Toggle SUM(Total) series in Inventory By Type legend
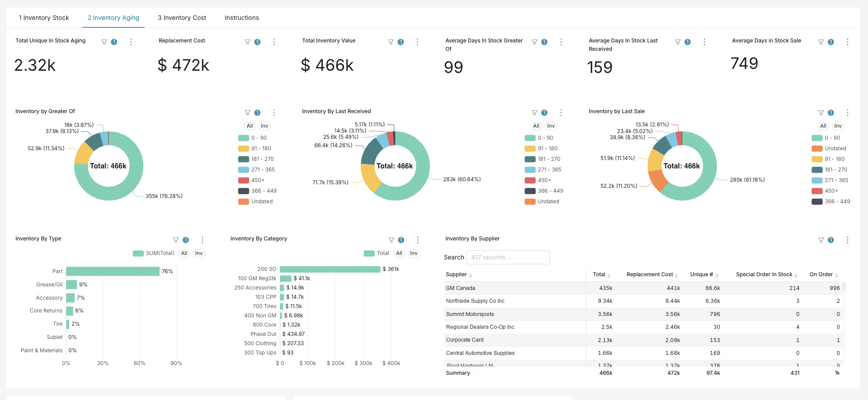Viewport: 868px width, 400px height. tap(153, 253)
